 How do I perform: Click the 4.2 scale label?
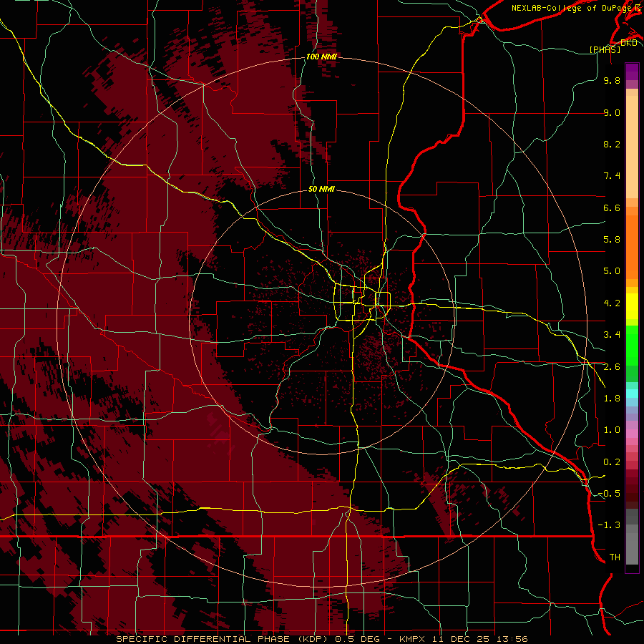612,303
